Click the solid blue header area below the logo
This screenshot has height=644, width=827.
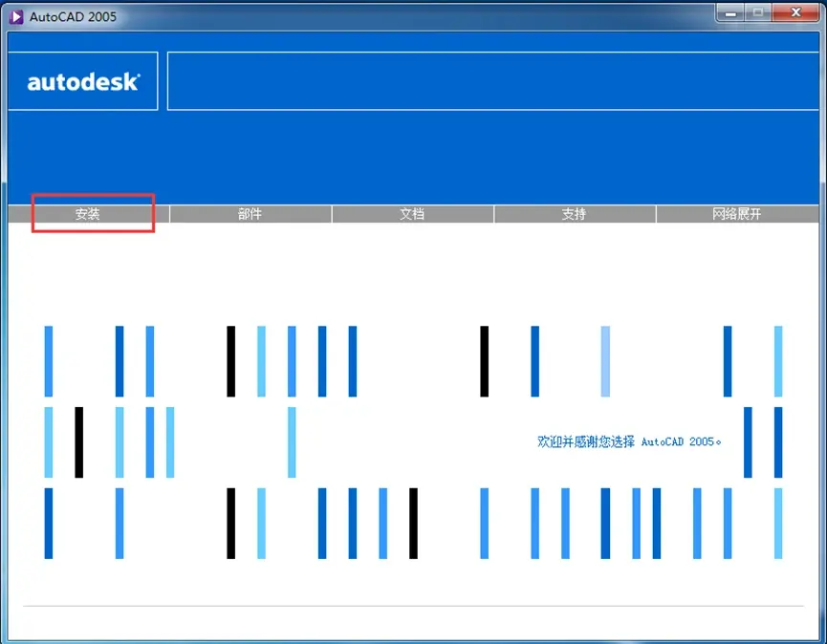(x=413, y=158)
